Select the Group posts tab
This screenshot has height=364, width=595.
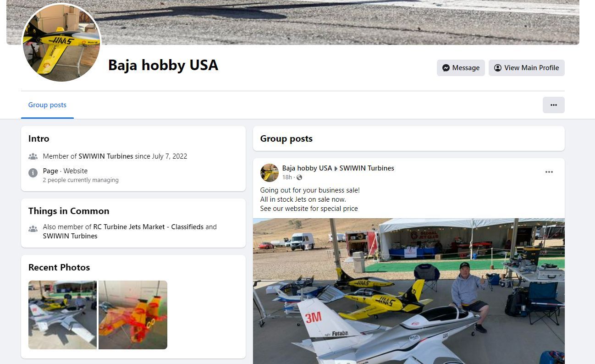47,105
